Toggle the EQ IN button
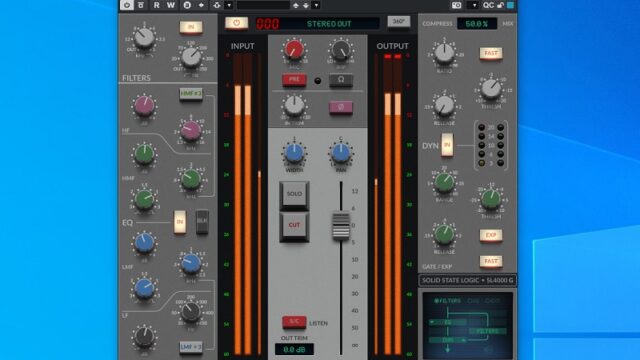The height and width of the screenshot is (360, 640). [180, 222]
